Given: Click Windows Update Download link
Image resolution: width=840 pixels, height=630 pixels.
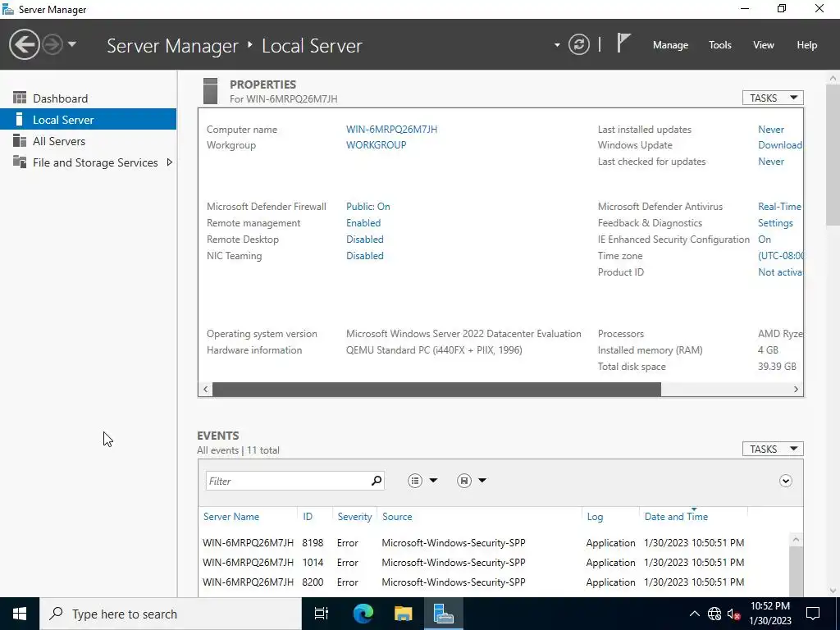Looking at the screenshot, I should coord(780,144).
